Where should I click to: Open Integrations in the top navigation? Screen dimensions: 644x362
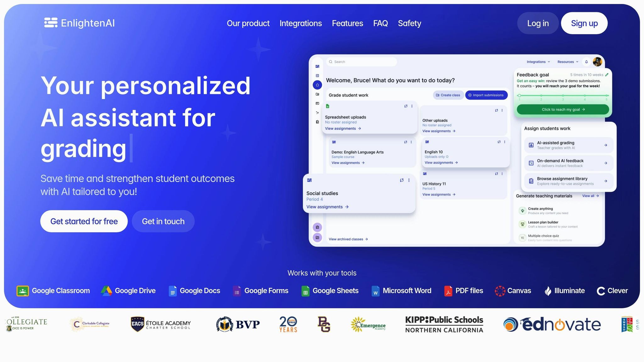(301, 23)
